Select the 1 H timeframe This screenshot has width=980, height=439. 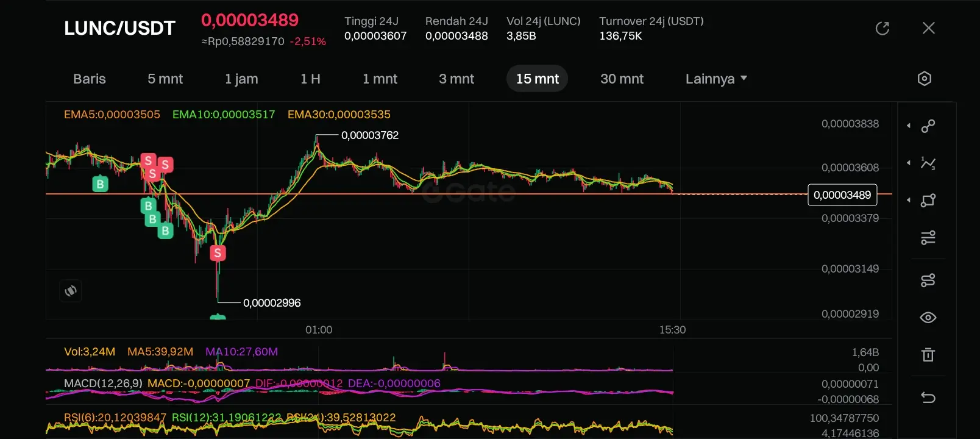pos(310,79)
